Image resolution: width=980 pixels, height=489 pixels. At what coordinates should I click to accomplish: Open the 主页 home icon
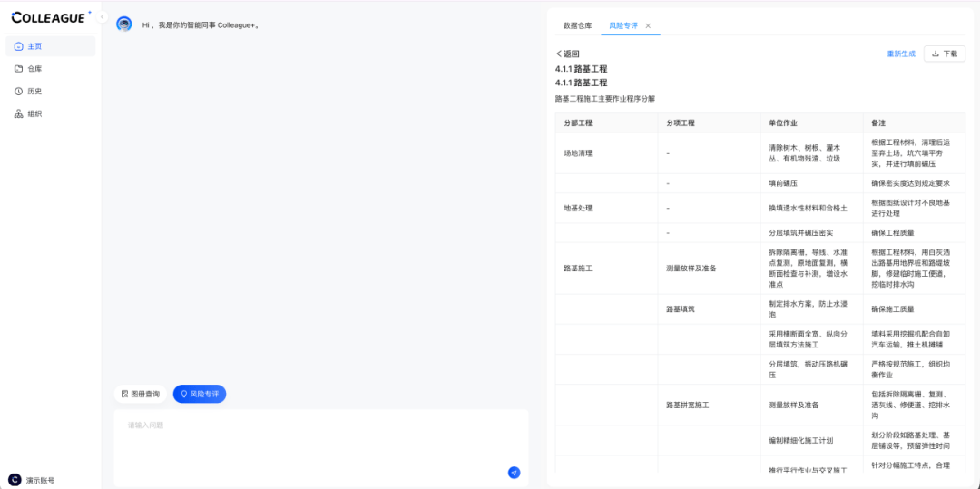click(x=19, y=46)
